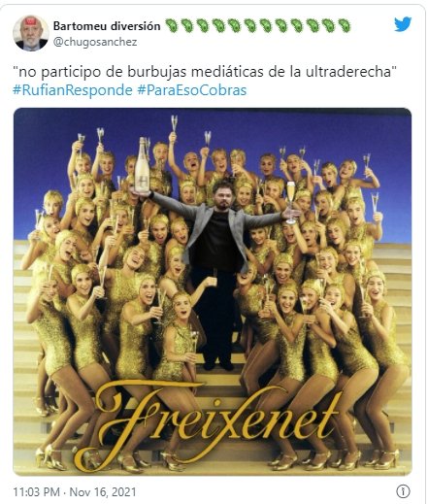
Task: Click the blue Twitter bird logo
Action: click(x=403, y=24)
